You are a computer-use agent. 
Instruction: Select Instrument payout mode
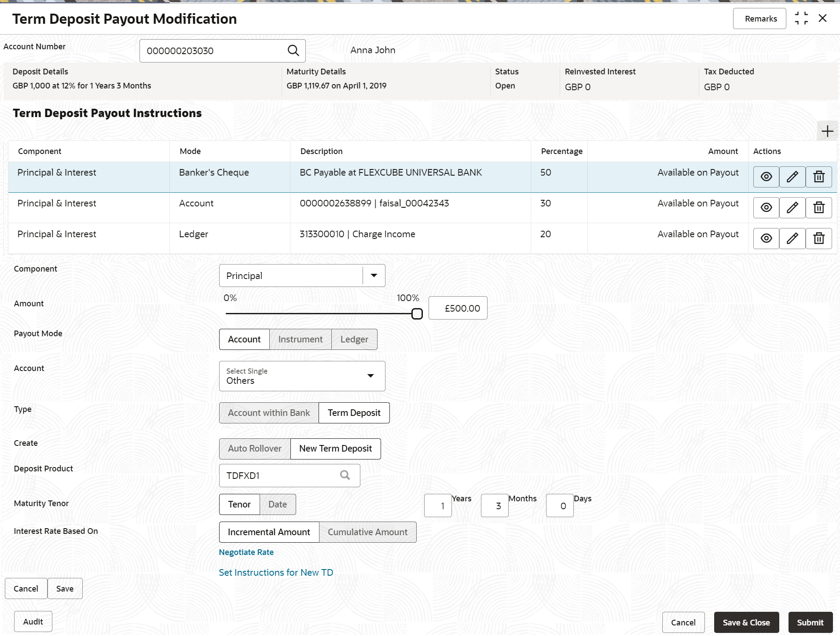301,339
